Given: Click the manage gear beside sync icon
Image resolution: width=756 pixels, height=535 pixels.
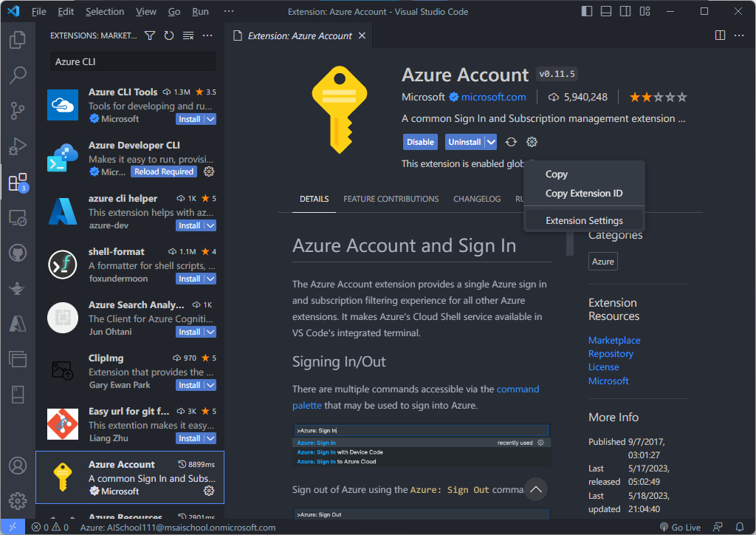Looking at the screenshot, I should coord(532,142).
